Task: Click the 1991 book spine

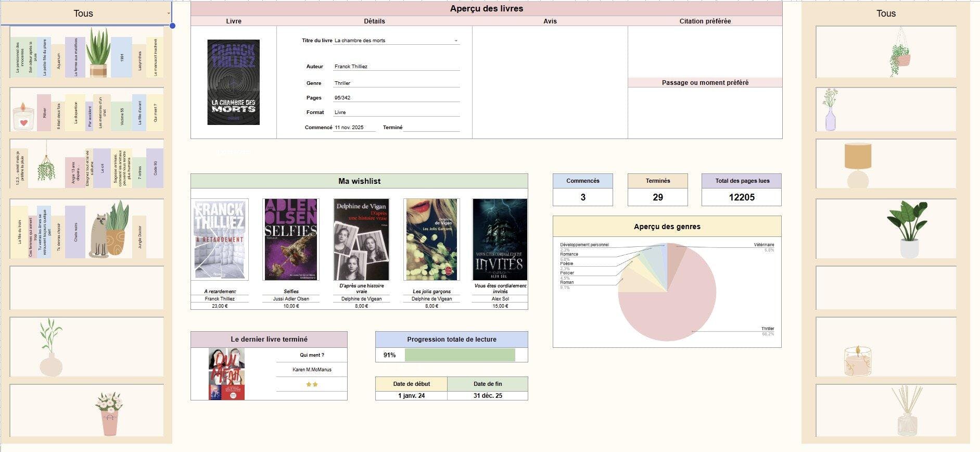Action: click(121, 57)
